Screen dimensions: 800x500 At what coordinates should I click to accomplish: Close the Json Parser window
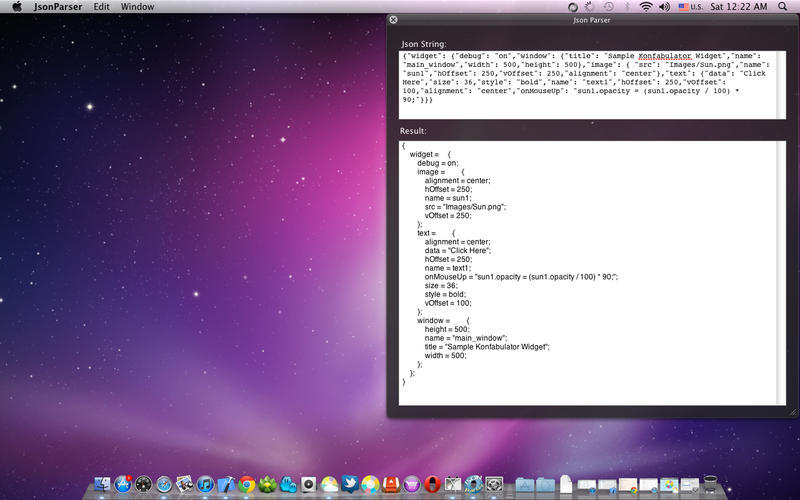point(393,19)
